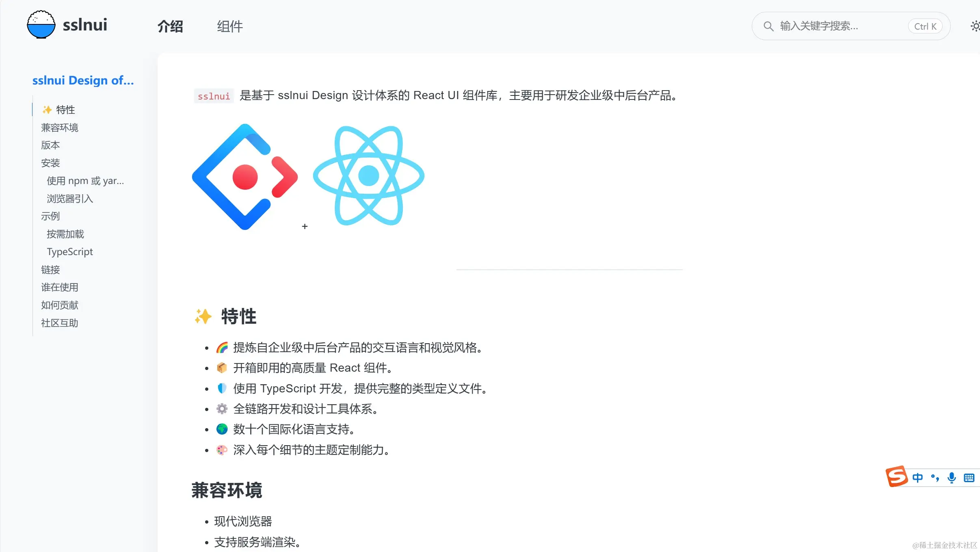This screenshot has height=552, width=980.
Task: Click the sslnui rice bowl logo
Action: click(x=41, y=25)
